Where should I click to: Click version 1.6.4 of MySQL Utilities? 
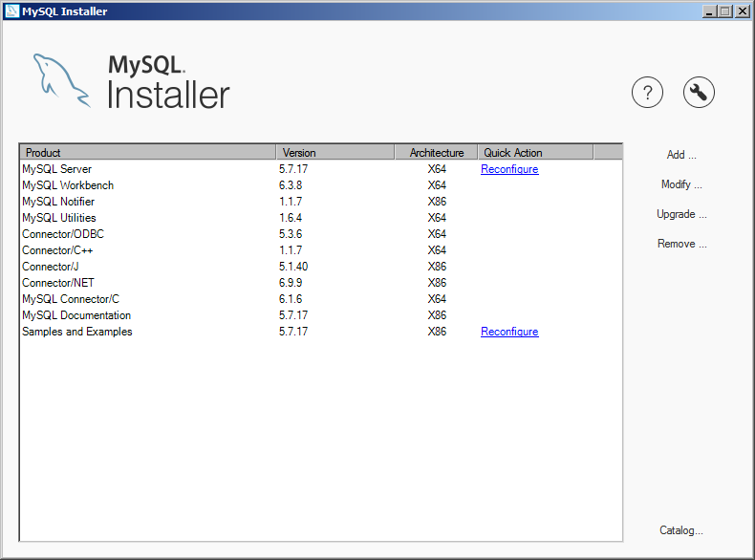[x=291, y=218]
